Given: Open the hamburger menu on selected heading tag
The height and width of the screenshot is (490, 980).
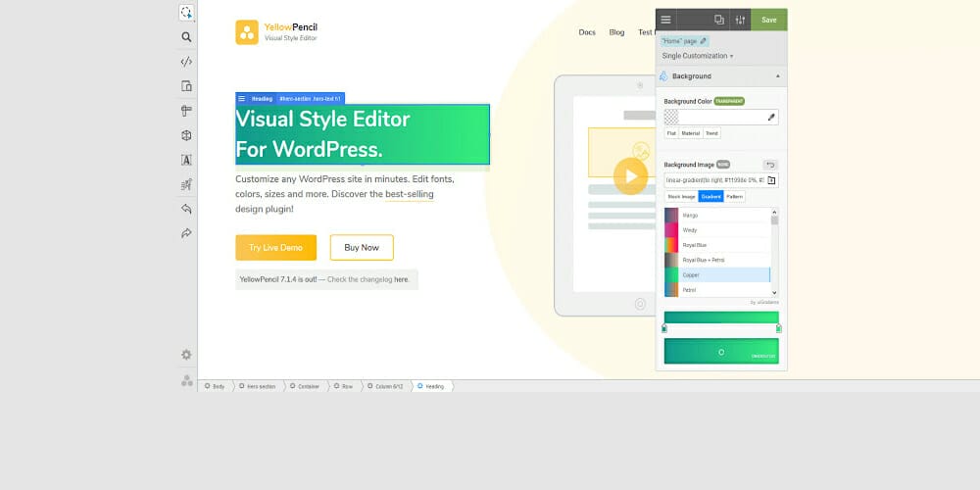Looking at the screenshot, I should (241, 99).
